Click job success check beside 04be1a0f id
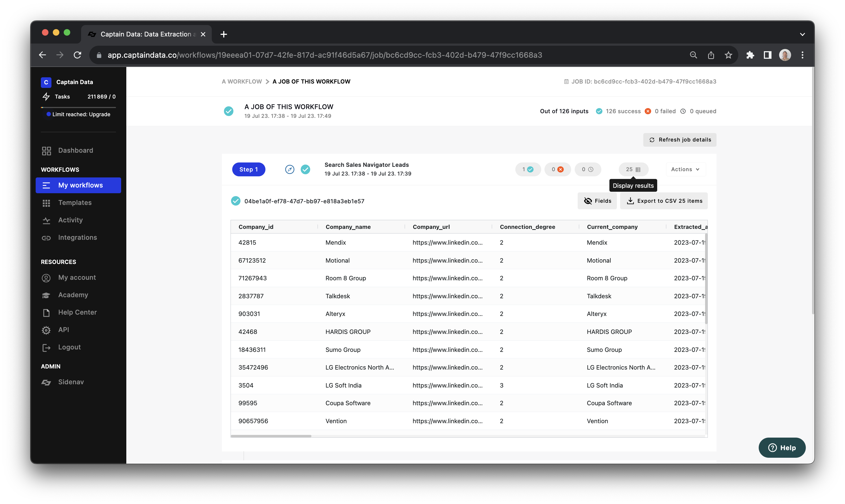845x504 pixels. 235,201
